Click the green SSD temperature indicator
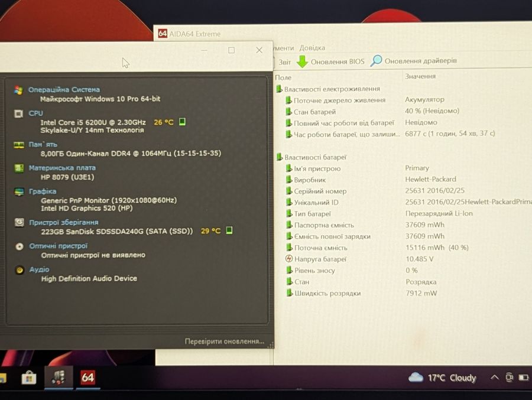The height and width of the screenshot is (400, 532). click(x=229, y=230)
